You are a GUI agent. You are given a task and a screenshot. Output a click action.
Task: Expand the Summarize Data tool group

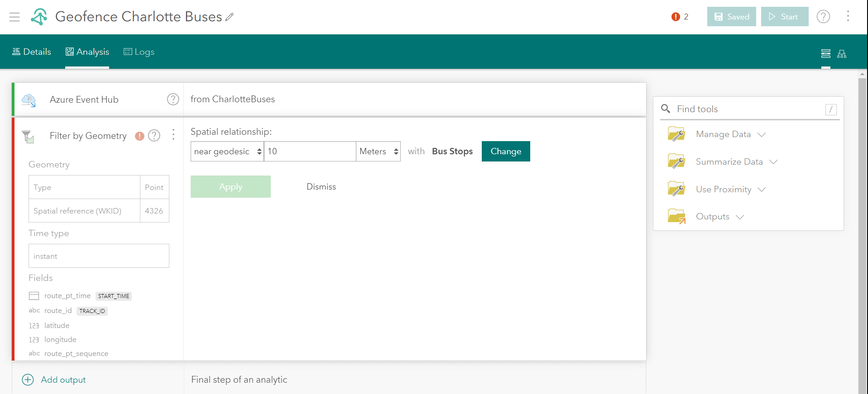[773, 162]
